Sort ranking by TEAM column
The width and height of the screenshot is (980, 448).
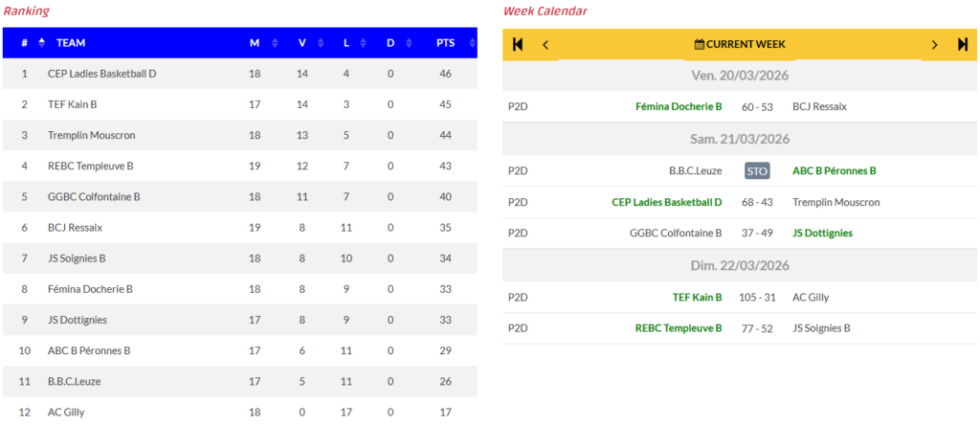pyautogui.click(x=71, y=43)
